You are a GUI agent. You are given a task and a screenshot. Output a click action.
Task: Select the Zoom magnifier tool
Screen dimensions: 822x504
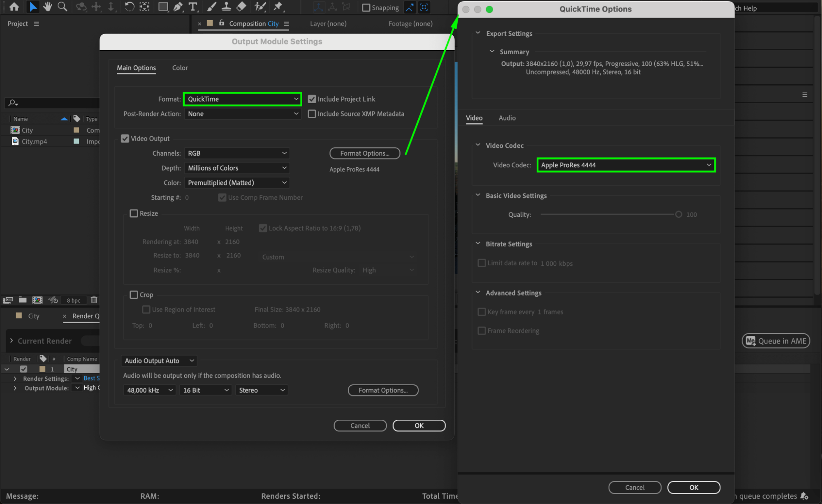(x=62, y=7)
